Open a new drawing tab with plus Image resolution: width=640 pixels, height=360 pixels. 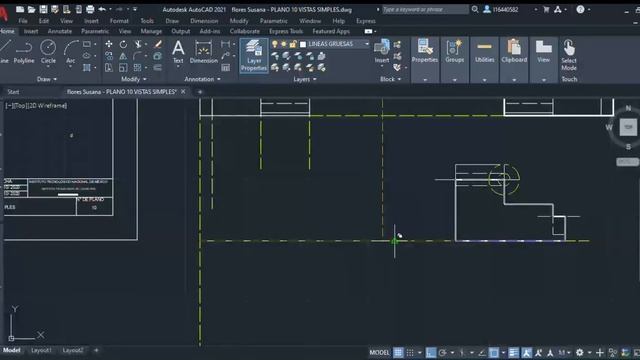coord(200,92)
